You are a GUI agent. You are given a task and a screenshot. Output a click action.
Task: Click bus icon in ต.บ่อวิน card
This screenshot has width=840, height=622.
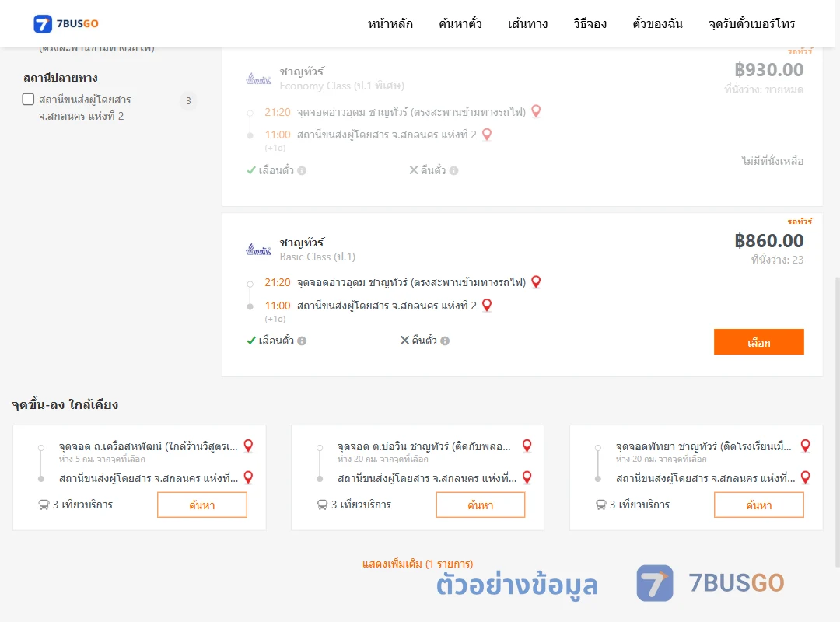coord(322,505)
